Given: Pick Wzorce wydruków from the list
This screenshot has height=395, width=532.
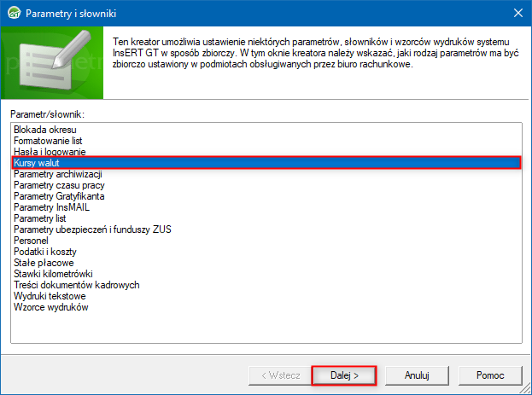Looking at the screenshot, I should (266, 307).
